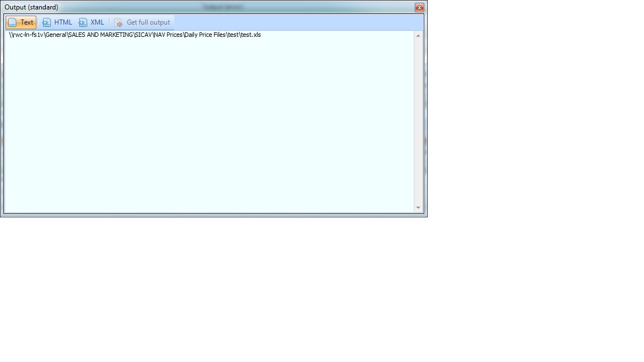Click the scrollbar up arrow
Image resolution: width=644 pixels, height=362 pixels.
tap(418, 36)
